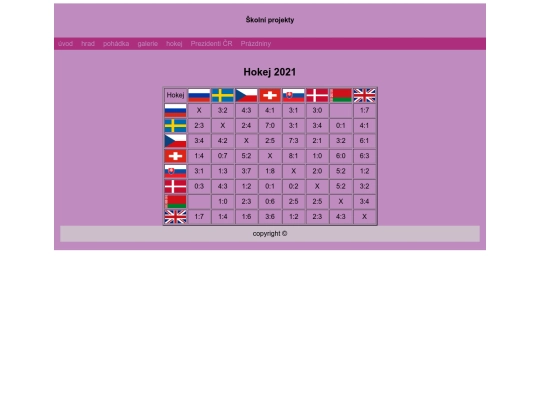The width and height of the screenshot is (540, 405).
Task: Click the hokej navigation link
Action: [x=174, y=44]
